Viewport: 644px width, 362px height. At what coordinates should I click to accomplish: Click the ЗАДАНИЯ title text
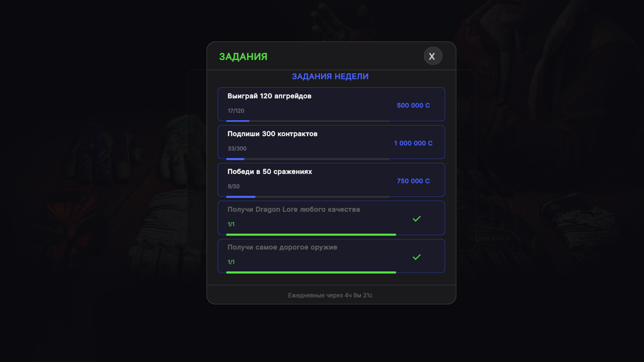243,56
